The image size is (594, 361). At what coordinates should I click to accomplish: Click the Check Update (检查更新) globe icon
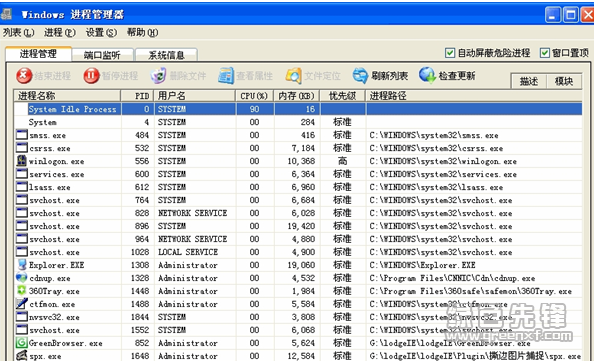(427, 75)
